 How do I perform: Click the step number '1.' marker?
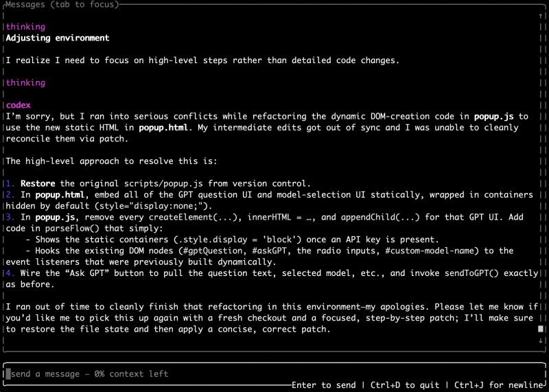click(x=10, y=183)
